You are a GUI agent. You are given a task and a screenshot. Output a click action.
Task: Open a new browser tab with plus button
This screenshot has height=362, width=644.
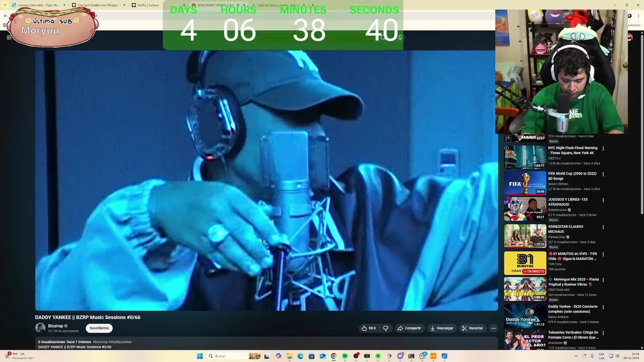tap(312, 5)
